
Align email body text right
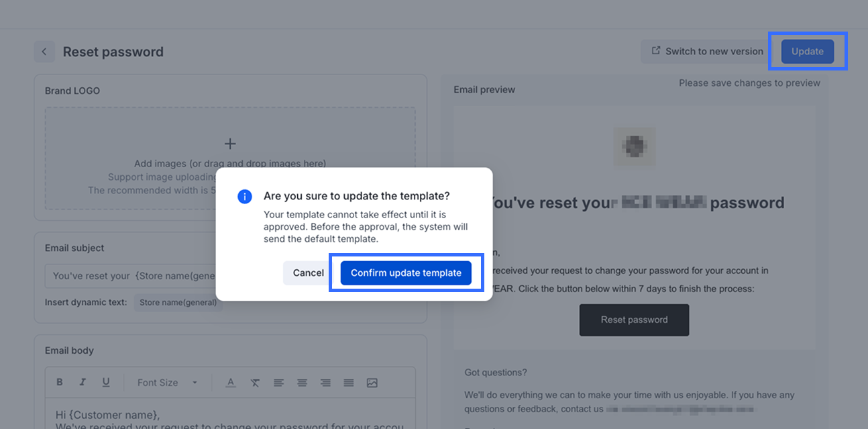[x=325, y=383]
